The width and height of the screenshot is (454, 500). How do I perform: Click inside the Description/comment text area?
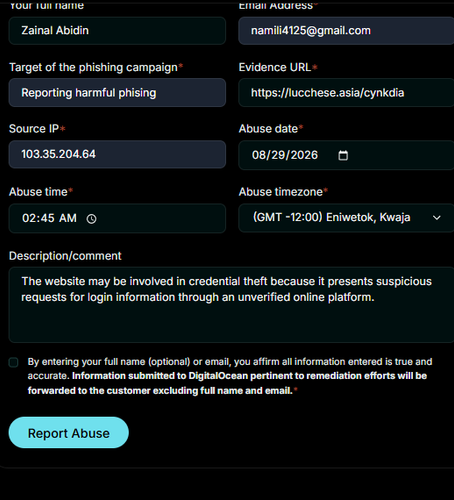(232, 305)
